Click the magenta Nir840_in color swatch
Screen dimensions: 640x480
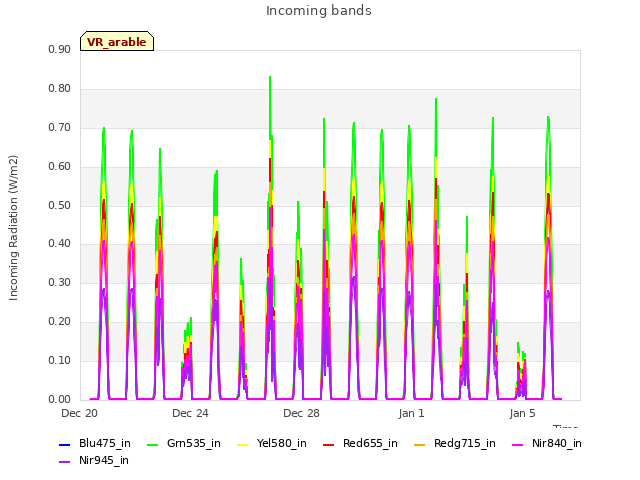pos(517,444)
